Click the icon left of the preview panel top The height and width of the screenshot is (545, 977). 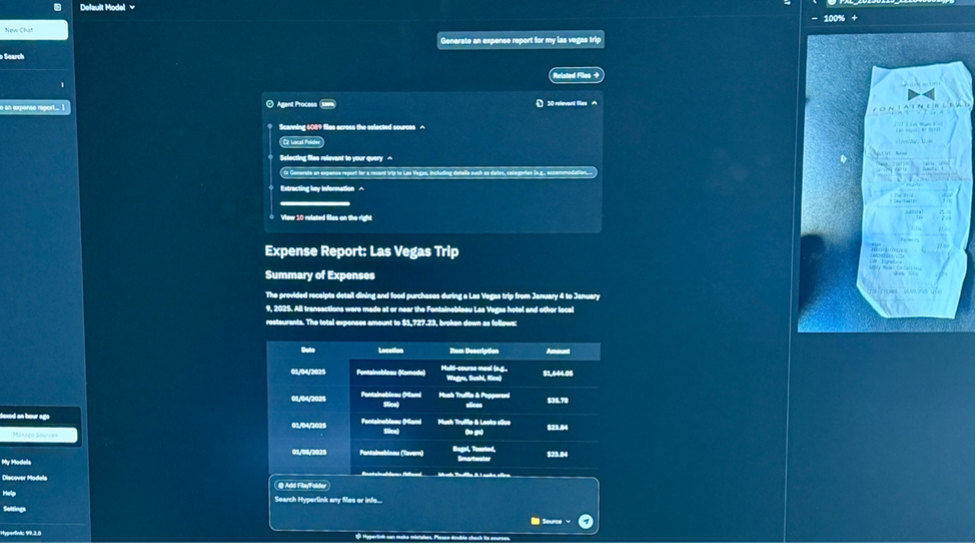click(787, 3)
